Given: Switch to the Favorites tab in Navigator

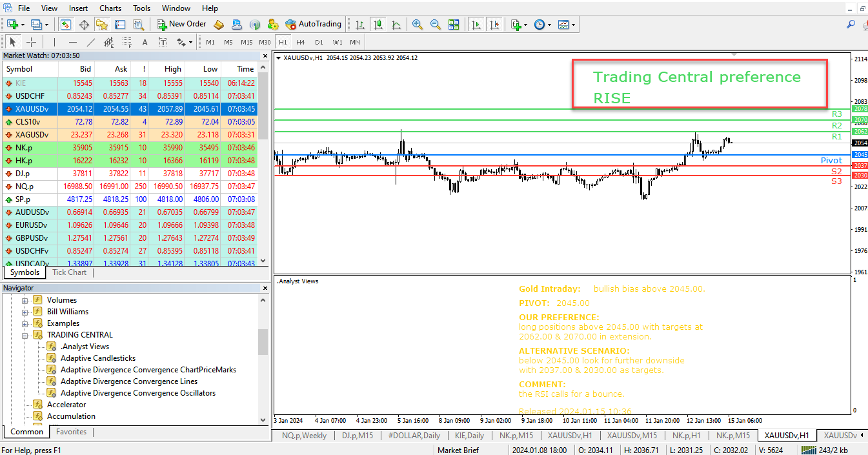Looking at the screenshot, I should pos(72,432).
